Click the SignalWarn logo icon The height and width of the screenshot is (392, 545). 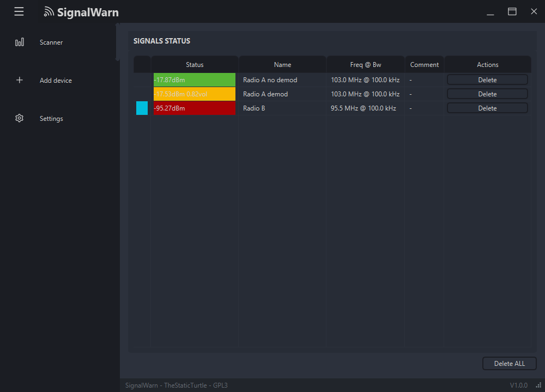click(49, 12)
